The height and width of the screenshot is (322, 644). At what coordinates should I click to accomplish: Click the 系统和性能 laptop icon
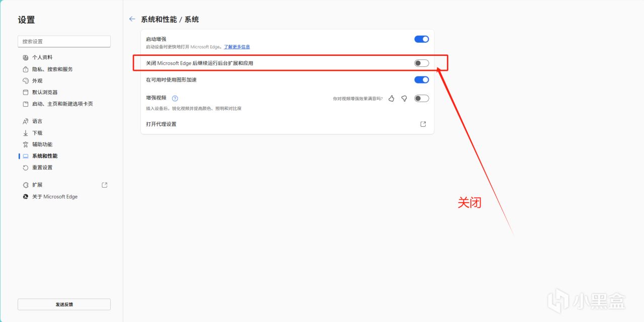(26, 156)
